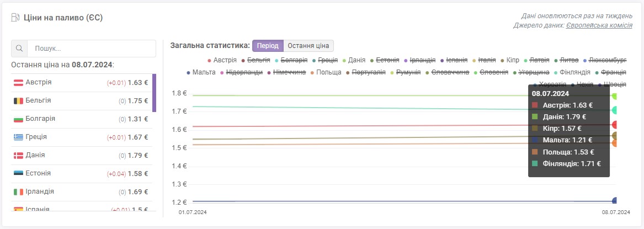Select Бельгія row at 1.75 €
Screen dimensions: 644x229
pos(81,100)
